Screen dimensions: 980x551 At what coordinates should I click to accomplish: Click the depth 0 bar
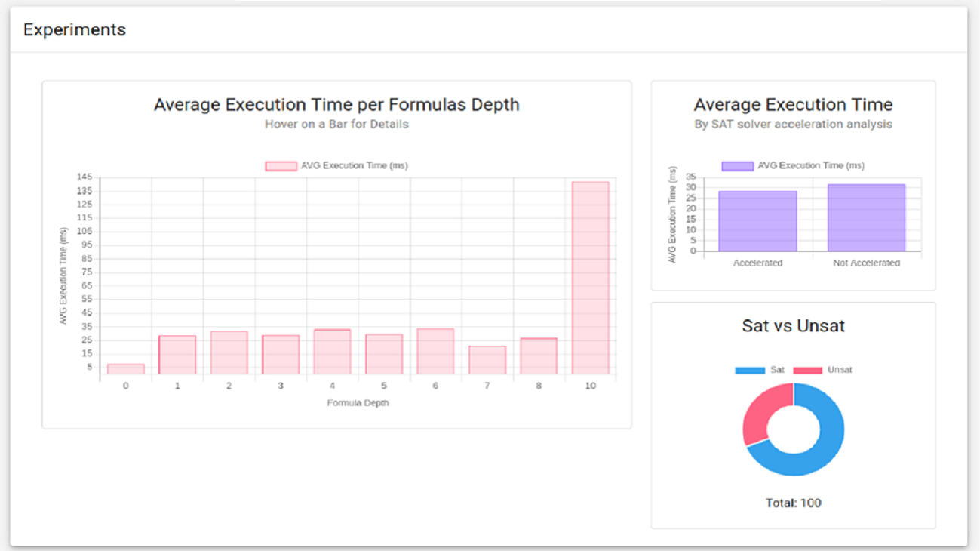coord(126,369)
